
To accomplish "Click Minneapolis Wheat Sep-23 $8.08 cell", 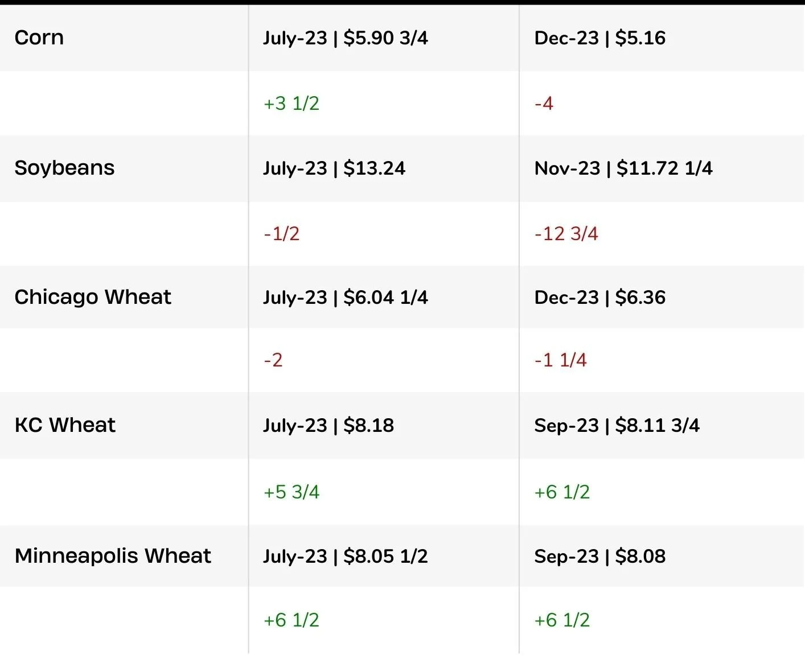I will [600, 556].
